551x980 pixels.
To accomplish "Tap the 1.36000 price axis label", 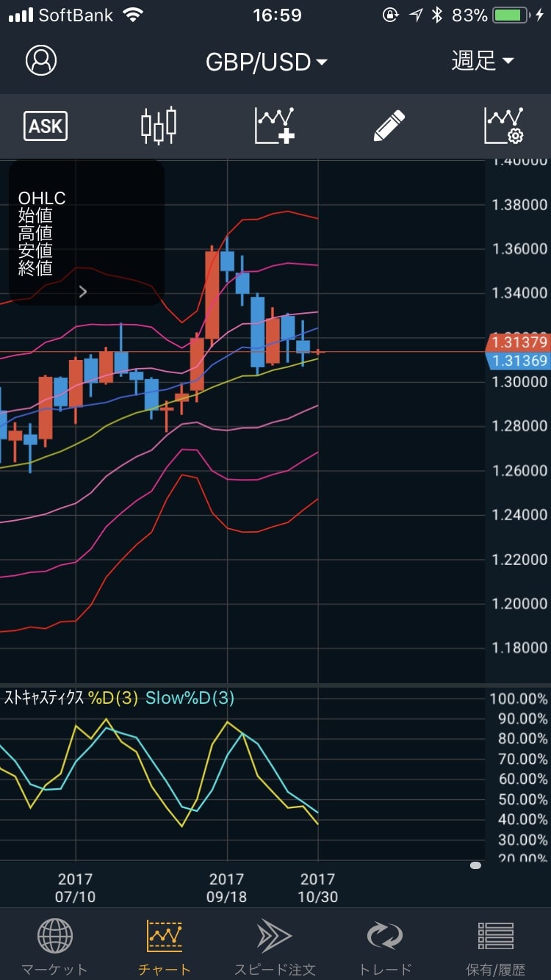I will point(519,249).
